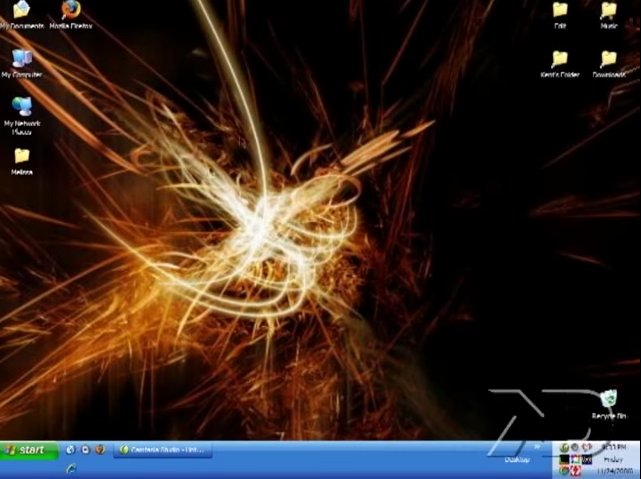Select Kent's Folder on the desktop

560,64
